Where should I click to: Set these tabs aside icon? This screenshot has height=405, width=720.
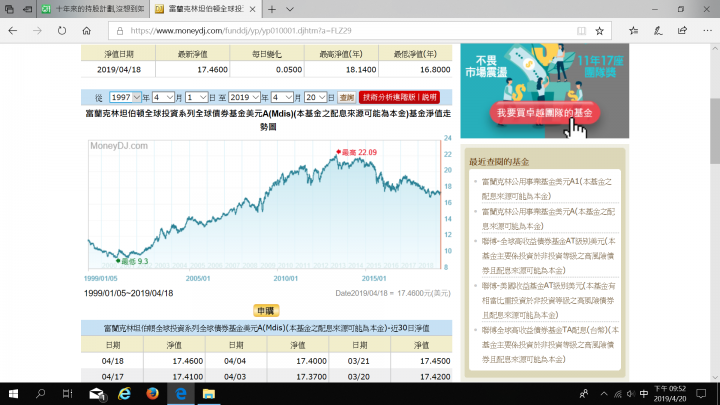[28, 9]
